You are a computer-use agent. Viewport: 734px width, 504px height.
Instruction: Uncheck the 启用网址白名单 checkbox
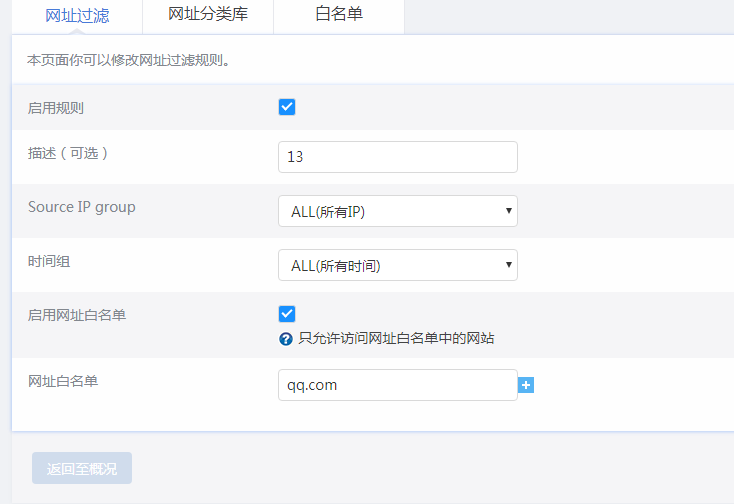click(x=287, y=314)
